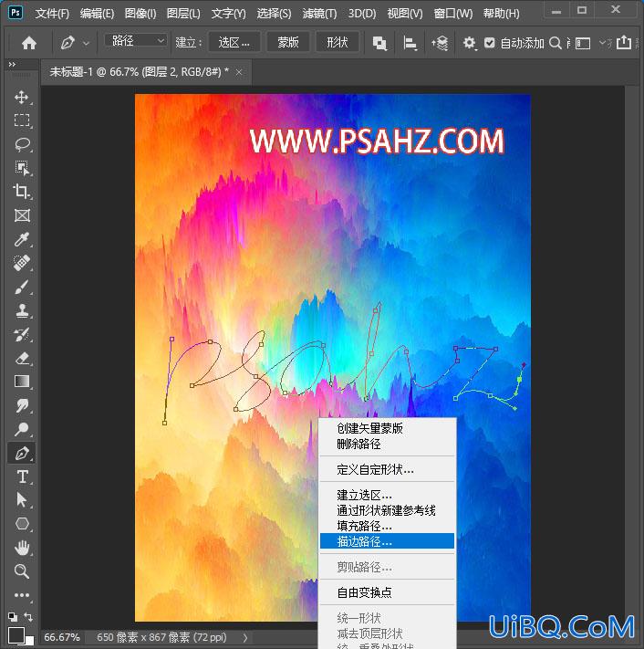
Task: Select the Lasso tool
Action: pos(22,144)
